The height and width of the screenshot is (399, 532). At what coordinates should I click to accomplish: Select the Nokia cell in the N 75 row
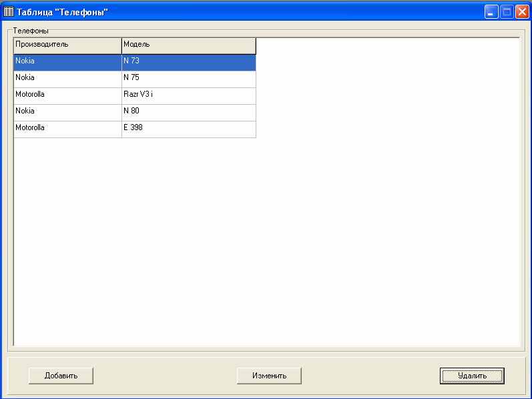[67, 79]
